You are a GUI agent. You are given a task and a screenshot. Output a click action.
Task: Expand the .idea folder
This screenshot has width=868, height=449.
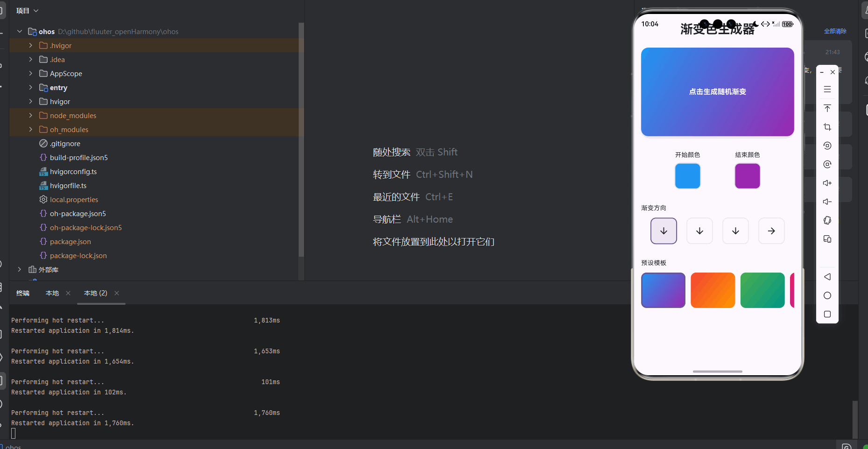[x=31, y=59]
